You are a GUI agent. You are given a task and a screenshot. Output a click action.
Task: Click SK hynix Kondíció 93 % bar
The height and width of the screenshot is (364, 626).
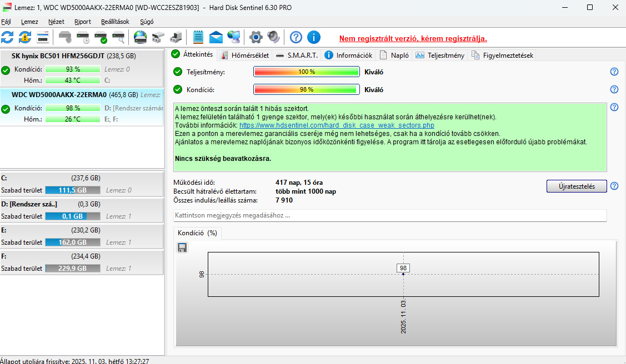pos(73,69)
